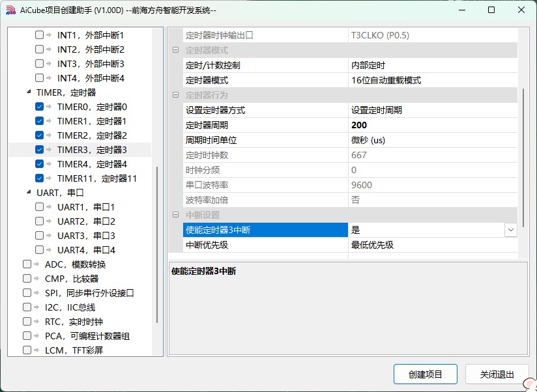The width and height of the screenshot is (537, 392).
Task: Select the TIMER0，定时器0 tree item
Action: pyautogui.click(x=92, y=107)
